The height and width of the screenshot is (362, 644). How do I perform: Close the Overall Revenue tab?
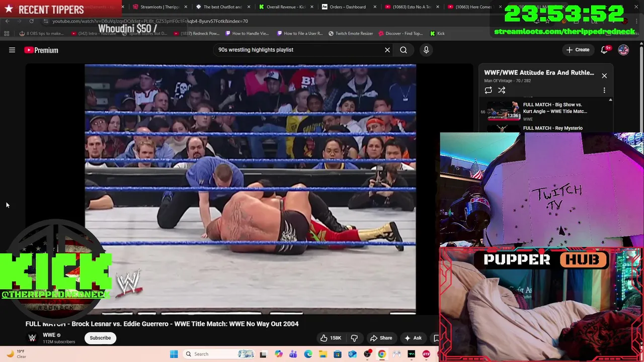(x=312, y=7)
